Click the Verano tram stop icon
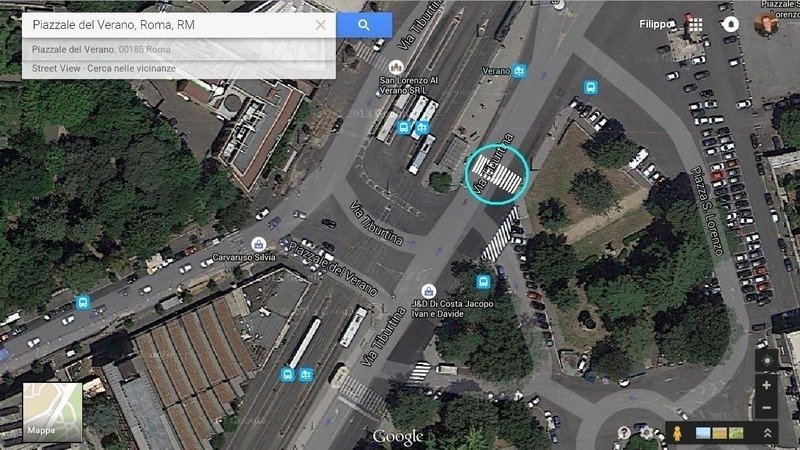 click(519, 71)
